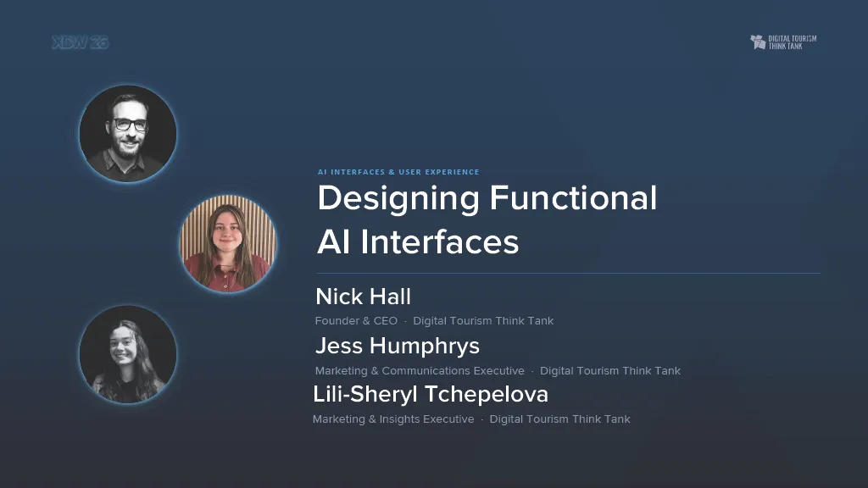Click 'Digital Tourism Think Tank' under Lili-Sheryl Tchepelova

559,419
